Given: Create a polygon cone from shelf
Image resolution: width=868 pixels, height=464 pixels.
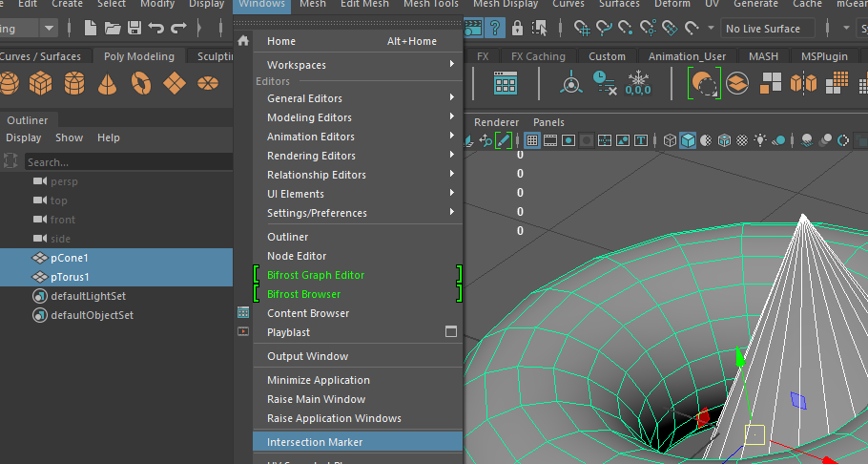Looking at the screenshot, I should tap(108, 84).
